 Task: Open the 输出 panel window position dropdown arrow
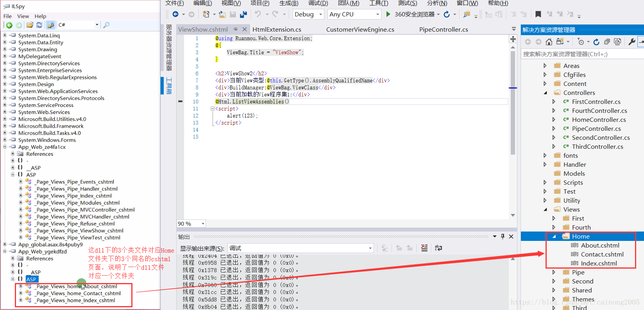click(495, 237)
